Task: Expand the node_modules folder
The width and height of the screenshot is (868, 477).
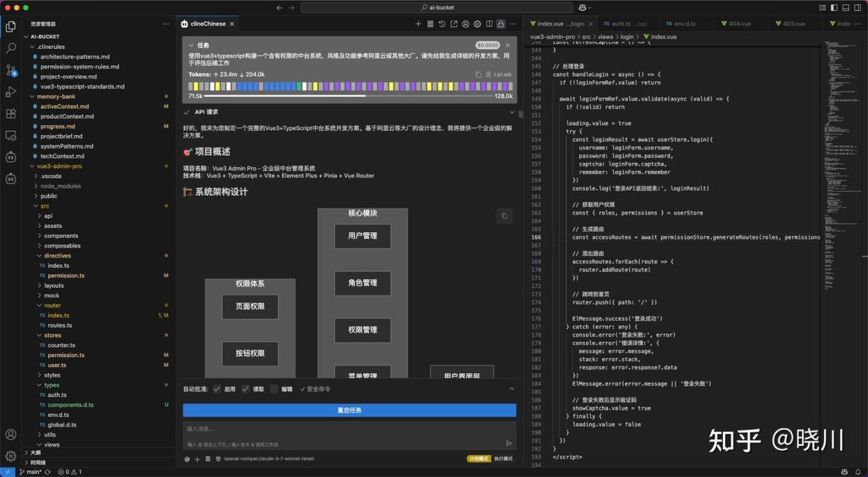Action: 62,186
